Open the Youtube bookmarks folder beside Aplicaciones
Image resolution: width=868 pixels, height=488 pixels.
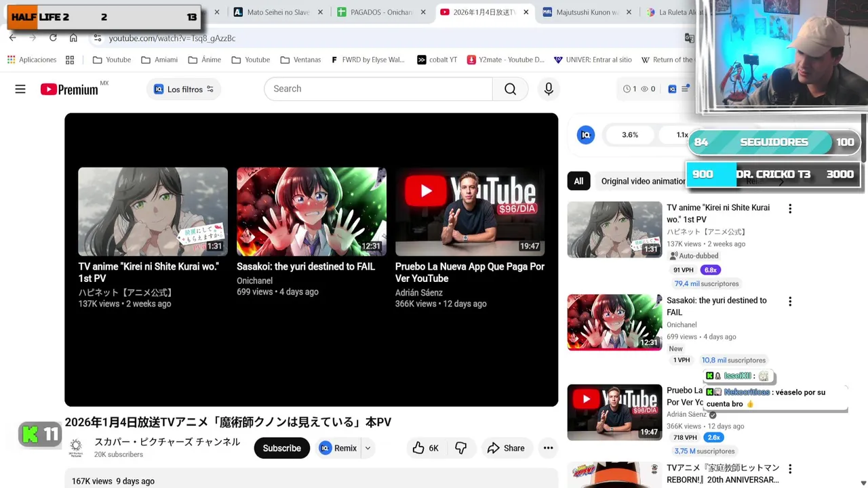112,60
